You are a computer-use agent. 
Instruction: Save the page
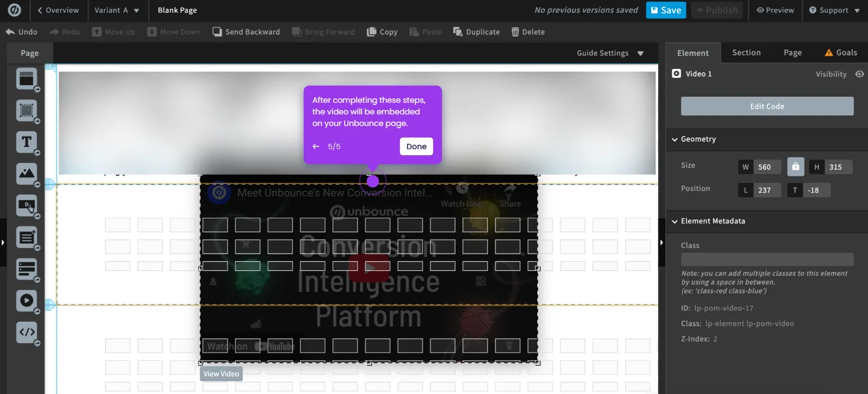click(666, 10)
